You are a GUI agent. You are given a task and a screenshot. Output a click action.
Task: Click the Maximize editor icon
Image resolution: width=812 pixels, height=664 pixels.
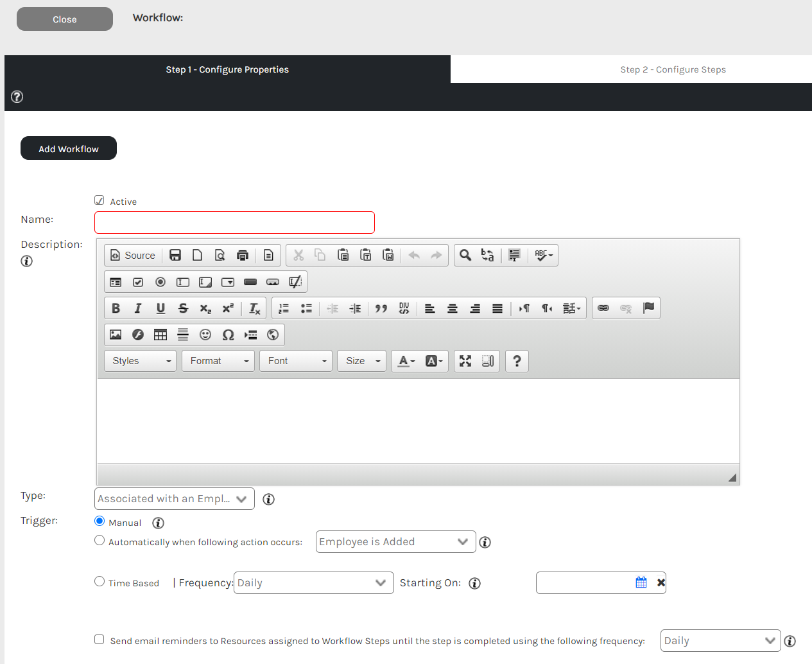pos(465,361)
